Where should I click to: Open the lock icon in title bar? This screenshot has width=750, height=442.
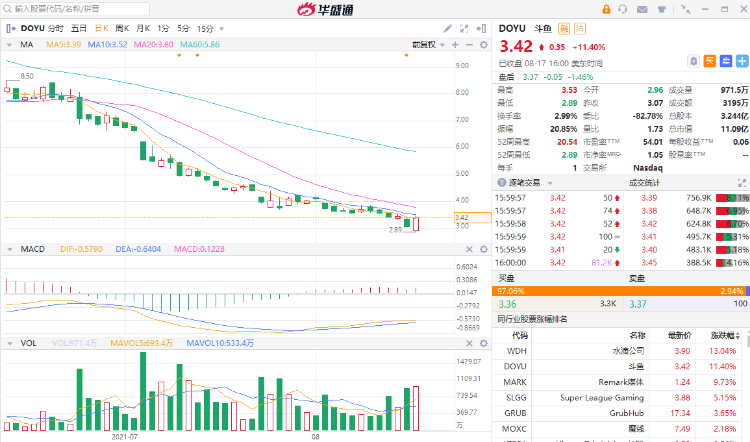(x=606, y=9)
